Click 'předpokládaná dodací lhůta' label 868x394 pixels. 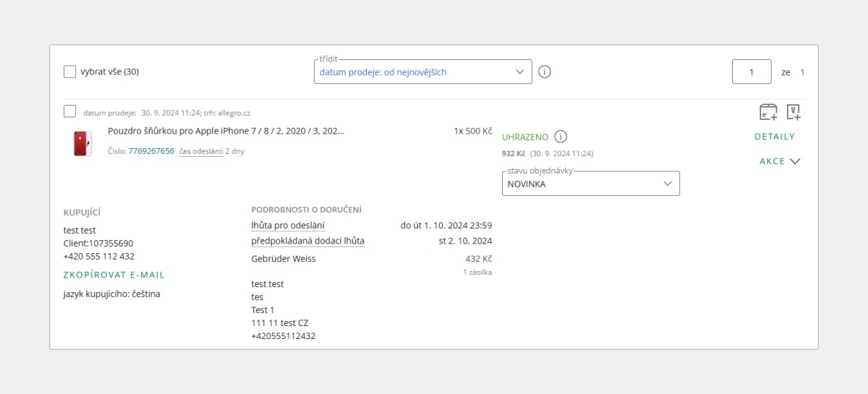tap(307, 241)
